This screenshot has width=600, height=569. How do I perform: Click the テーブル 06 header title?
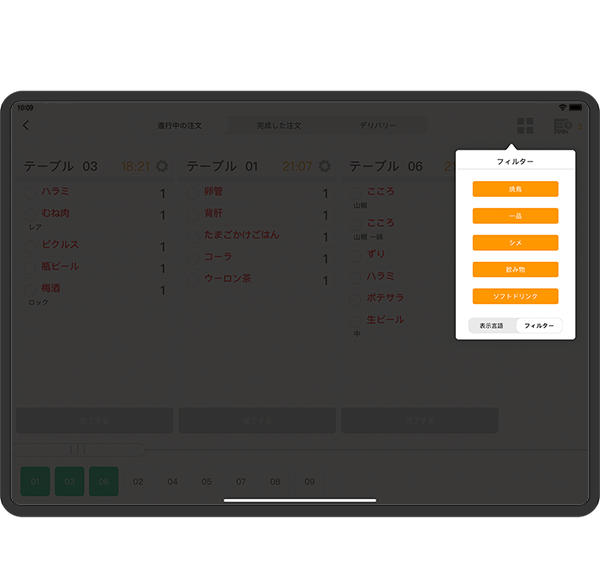click(386, 166)
